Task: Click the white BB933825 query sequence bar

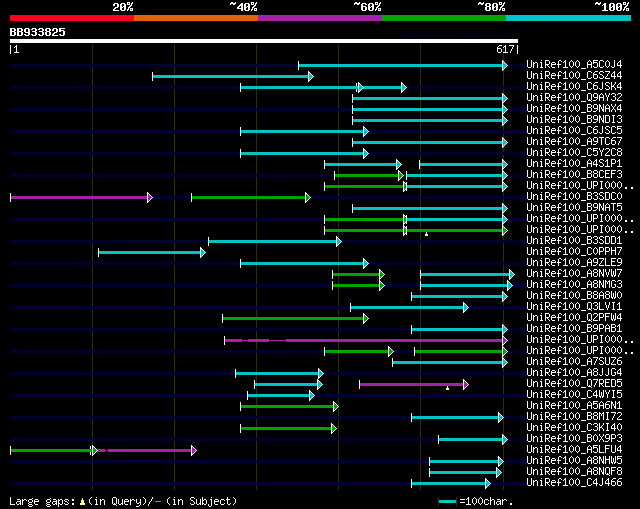Action: click(264, 41)
